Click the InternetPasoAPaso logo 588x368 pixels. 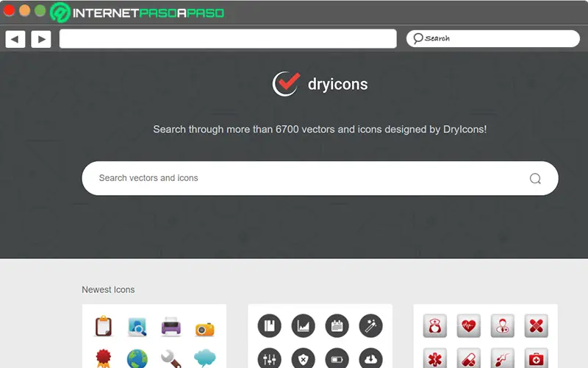(137, 13)
